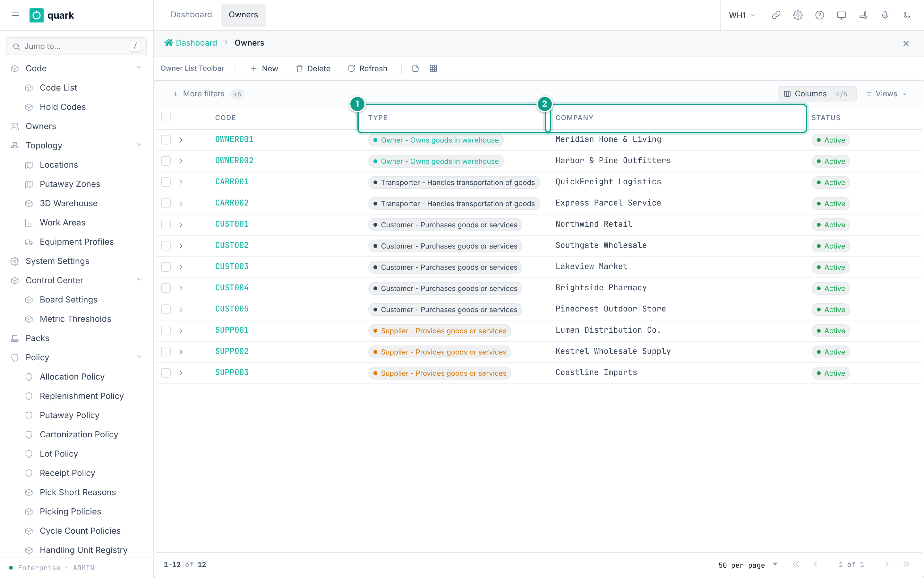Click the link icon in the header
The height and width of the screenshot is (578, 924).
(x=776, y=15)
